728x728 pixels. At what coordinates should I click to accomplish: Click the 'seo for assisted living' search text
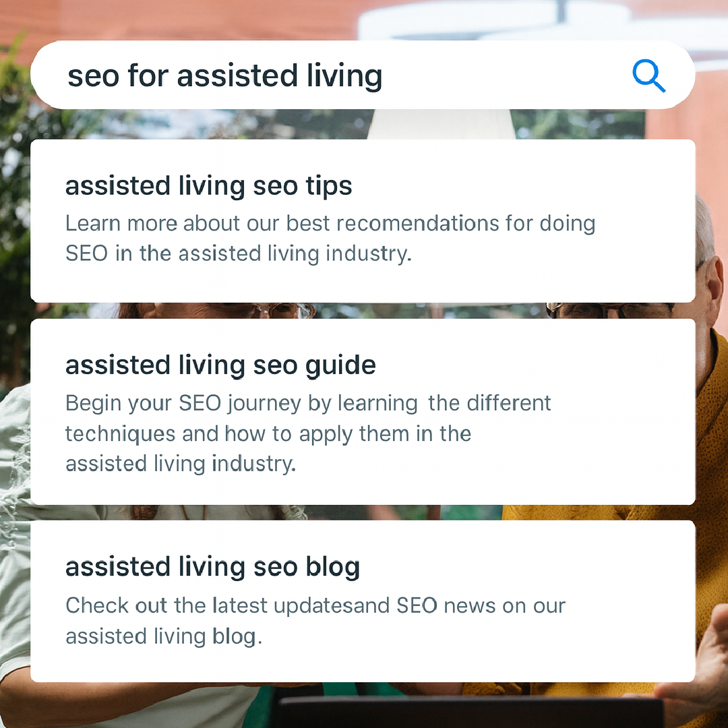pos(224,75)
